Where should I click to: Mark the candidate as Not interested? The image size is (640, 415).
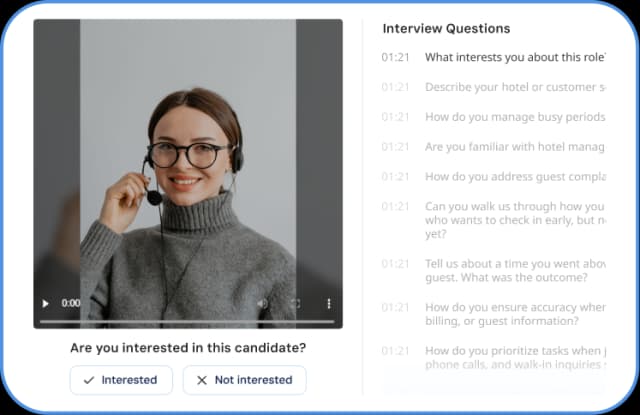(244, 380)
